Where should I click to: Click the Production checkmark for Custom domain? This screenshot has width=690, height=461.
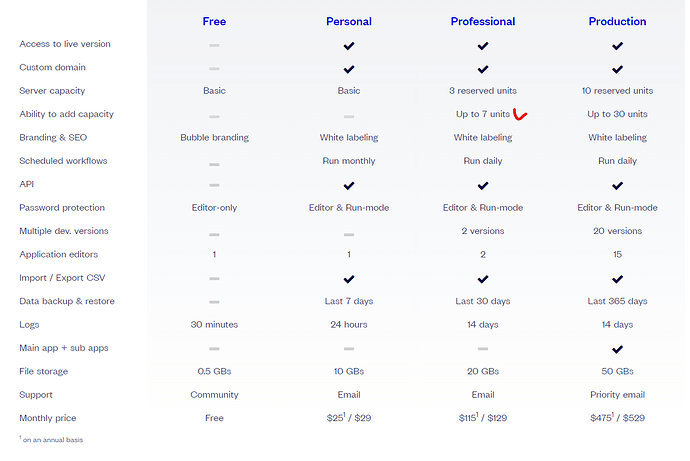[617, 70]
